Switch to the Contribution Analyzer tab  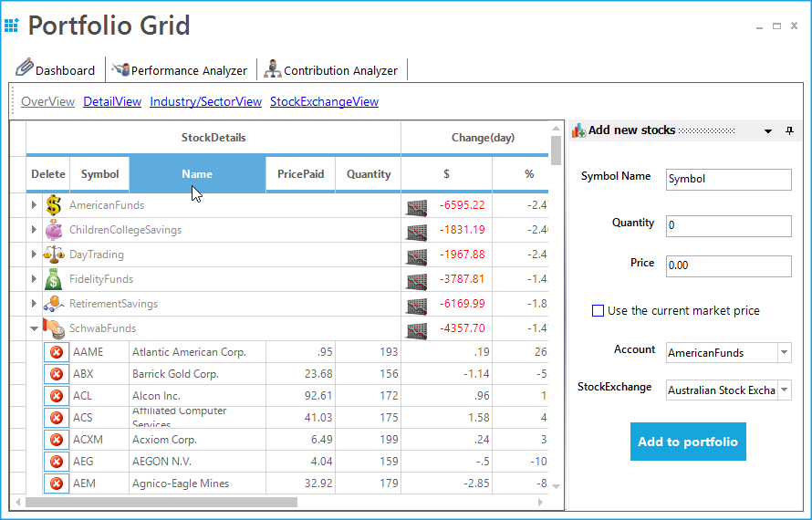click(331, 69)
